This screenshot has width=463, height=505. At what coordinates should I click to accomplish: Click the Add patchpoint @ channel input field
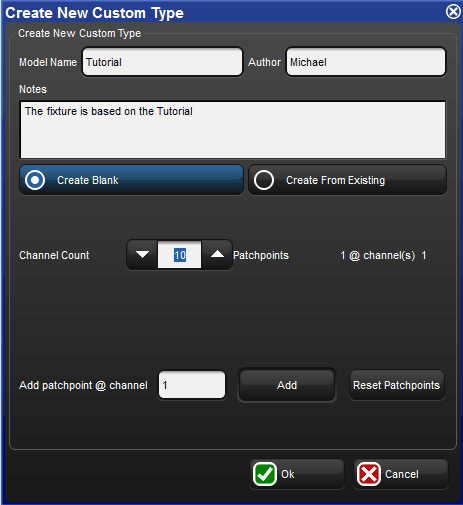pyautogui.click(x=192, y=385)
